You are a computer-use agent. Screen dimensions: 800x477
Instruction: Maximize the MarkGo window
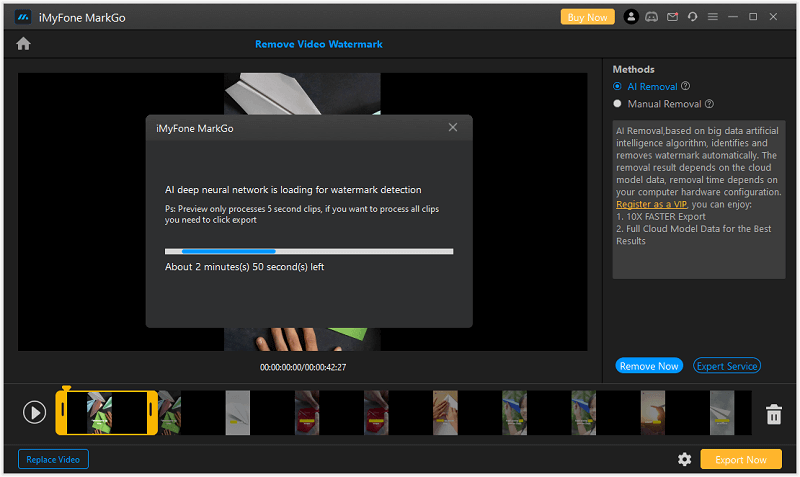point(753,17)
